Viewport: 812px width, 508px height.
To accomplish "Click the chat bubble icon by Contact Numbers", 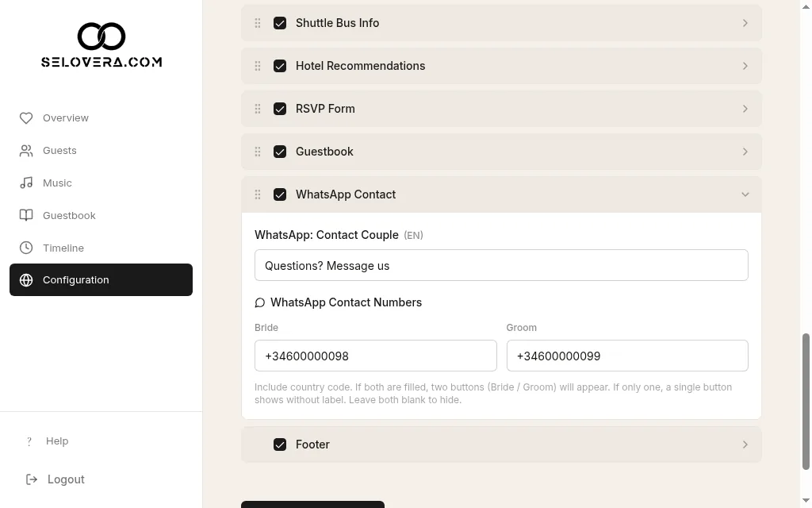I will (260, 302).
